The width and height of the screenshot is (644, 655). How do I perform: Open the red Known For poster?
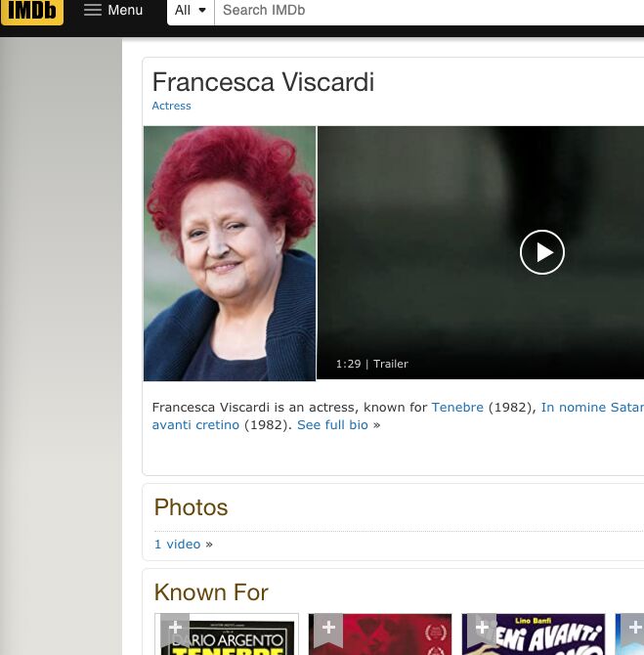380,634
